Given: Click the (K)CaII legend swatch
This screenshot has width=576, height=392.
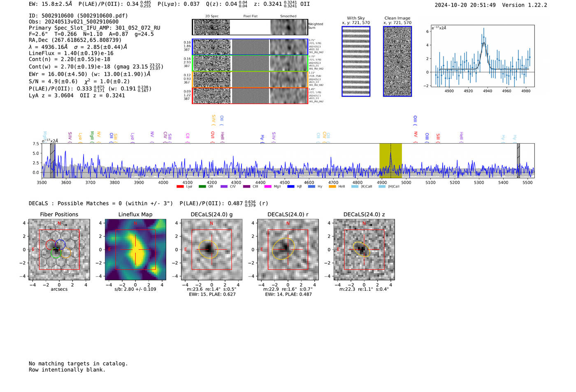Looking at the screenshot, I should point(355,187).
